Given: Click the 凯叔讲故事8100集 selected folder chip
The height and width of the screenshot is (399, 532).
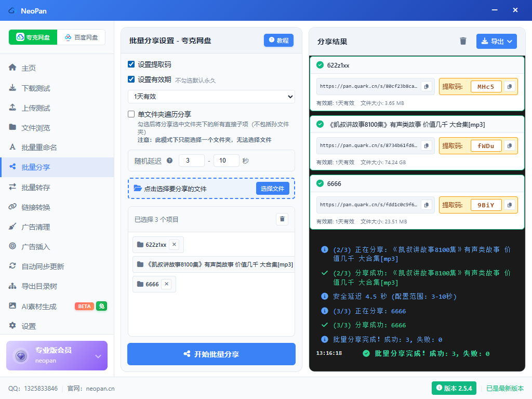Looking at the screenshot, I should pos(214,264).
